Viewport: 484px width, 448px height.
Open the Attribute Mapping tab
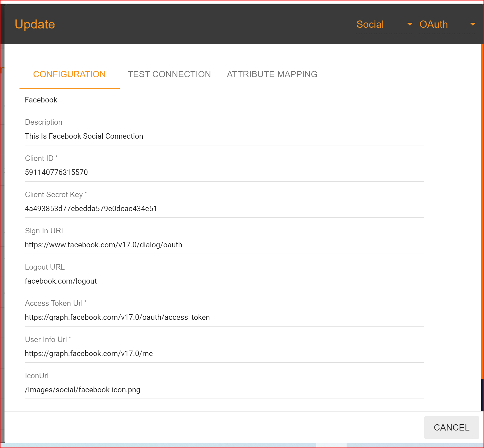coord(272,74)
